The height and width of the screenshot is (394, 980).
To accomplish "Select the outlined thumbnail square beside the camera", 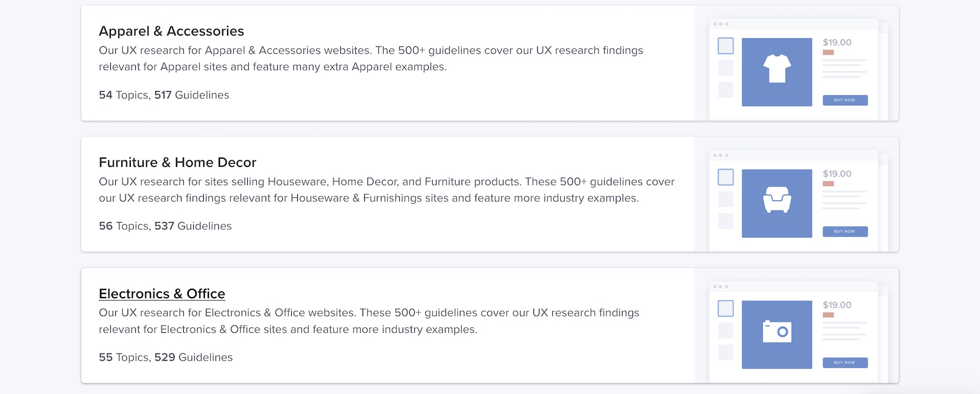I will (726, 308).
